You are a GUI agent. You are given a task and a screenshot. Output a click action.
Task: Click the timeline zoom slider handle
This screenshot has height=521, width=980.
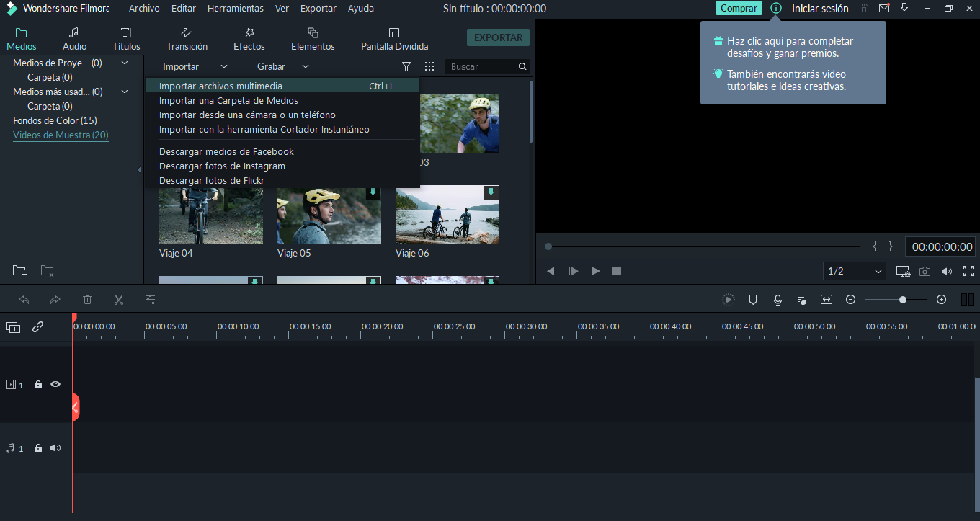[903, 300]
